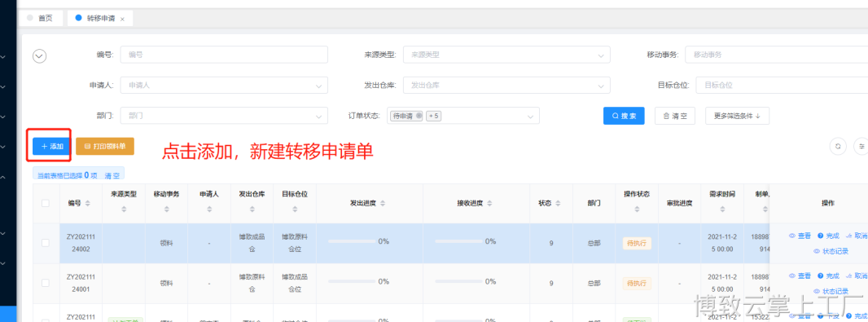Viewport: 868px width, 322px height.
Task: Click the 发出进度 bar of ZY20211124002
Action: pos(351,241)
